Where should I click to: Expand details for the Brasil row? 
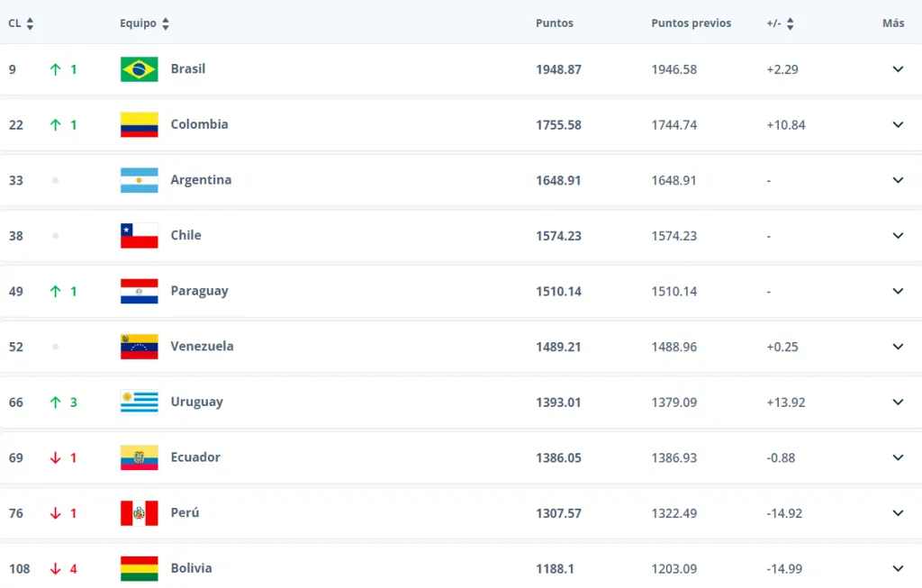pyautogui.click(x=897, y=68)
